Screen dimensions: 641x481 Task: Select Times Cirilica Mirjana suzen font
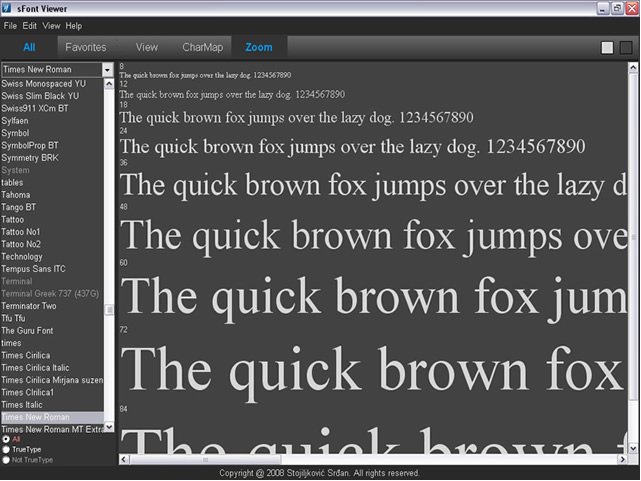52,380
